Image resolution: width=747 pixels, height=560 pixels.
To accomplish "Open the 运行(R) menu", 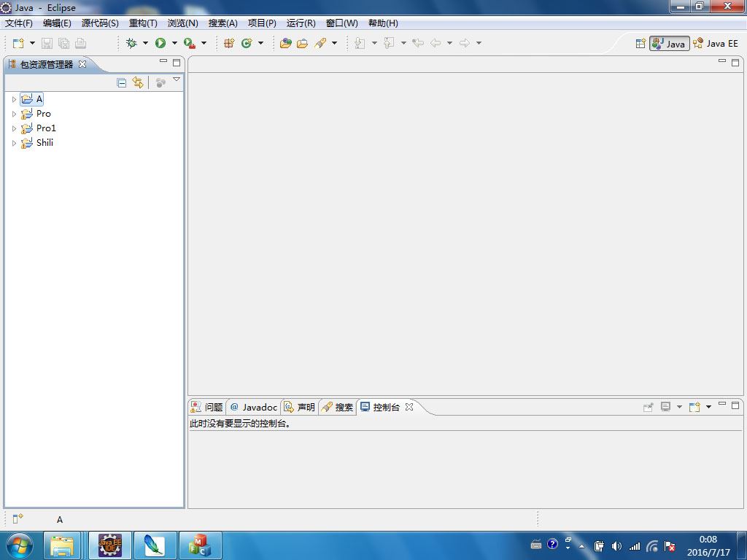I will (x=301, y=23).
